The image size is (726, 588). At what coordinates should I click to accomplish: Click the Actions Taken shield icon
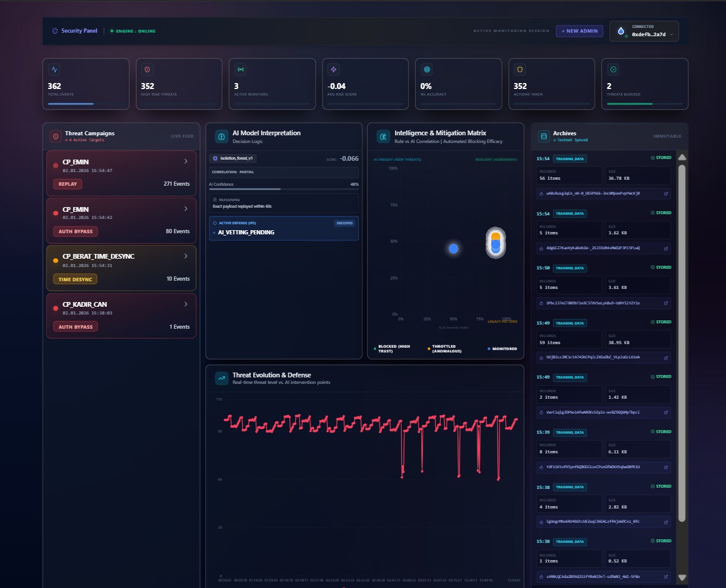520,69
